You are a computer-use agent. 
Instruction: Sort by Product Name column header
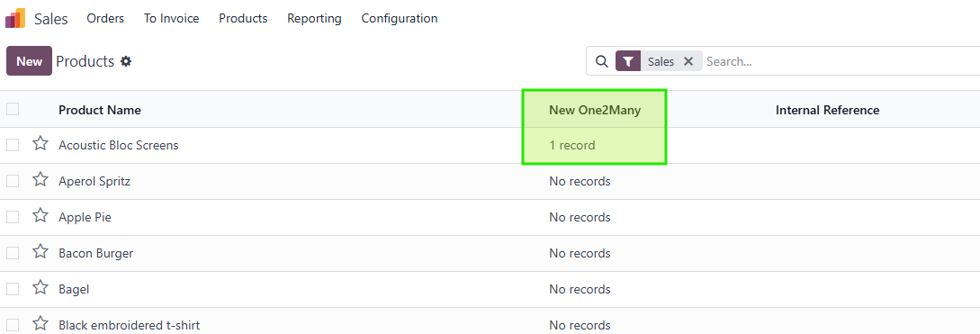(100, 110)
